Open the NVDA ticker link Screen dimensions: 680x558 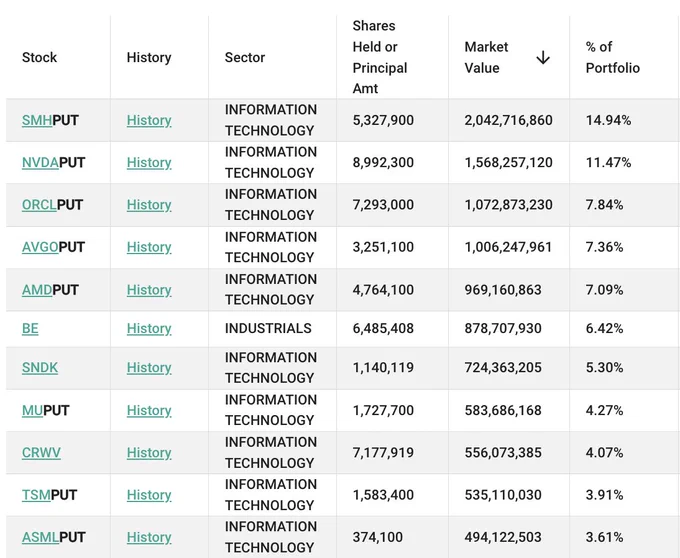(40, 163)
